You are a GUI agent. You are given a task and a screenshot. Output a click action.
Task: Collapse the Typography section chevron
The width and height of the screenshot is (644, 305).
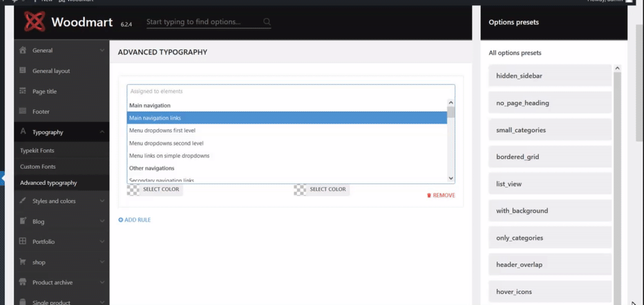click(x=102, y=132)
